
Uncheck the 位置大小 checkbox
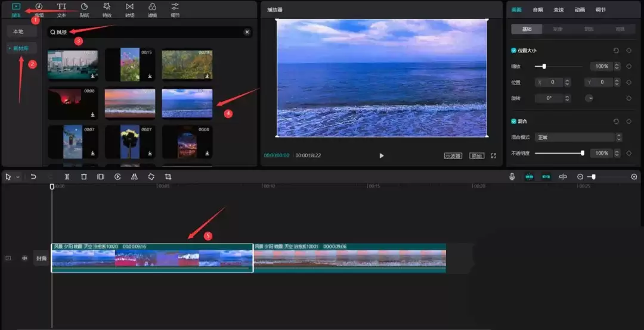point(514,51)
